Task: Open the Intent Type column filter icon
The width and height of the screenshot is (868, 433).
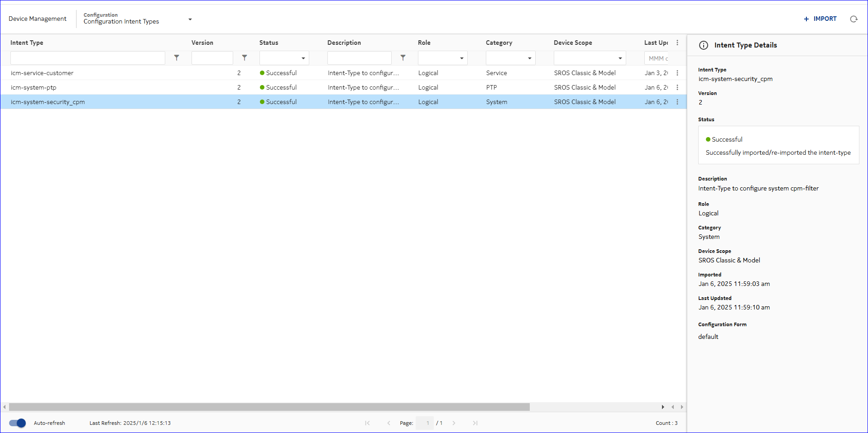Action: [177, 58]
